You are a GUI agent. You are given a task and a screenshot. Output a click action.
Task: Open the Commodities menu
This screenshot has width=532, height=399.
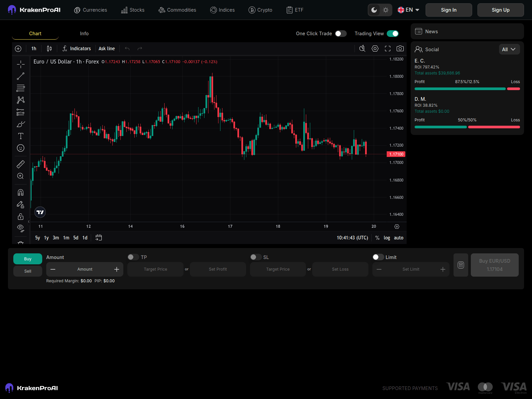(177, 10)
